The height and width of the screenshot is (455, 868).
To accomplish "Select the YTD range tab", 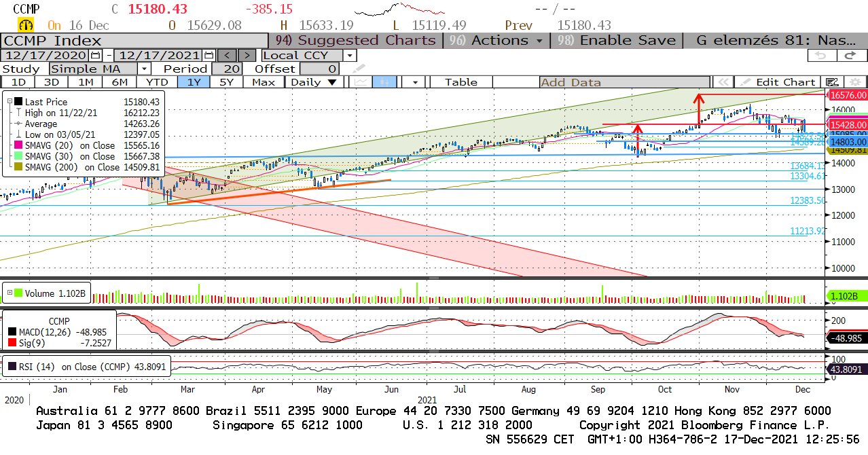I will [157, 82].
